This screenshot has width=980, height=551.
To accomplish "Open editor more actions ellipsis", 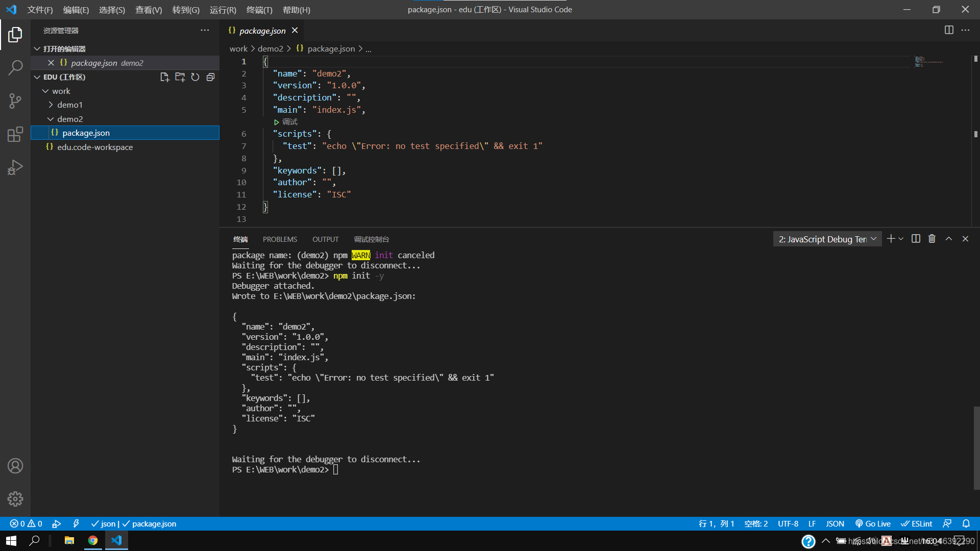I will tap(965, 30).
